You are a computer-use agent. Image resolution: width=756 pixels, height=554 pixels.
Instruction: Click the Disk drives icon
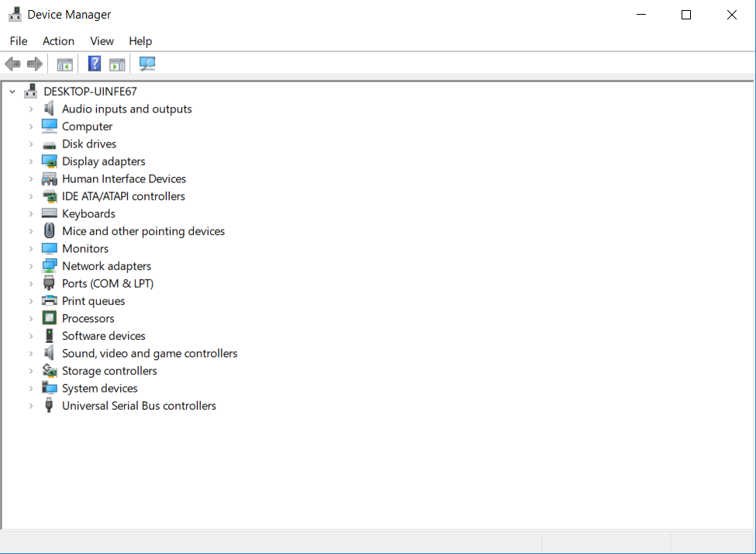[x=49, y=144]
